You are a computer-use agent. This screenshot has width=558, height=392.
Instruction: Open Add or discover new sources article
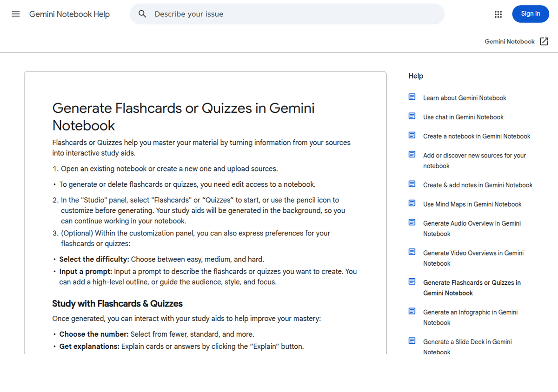tap(474, 161)
